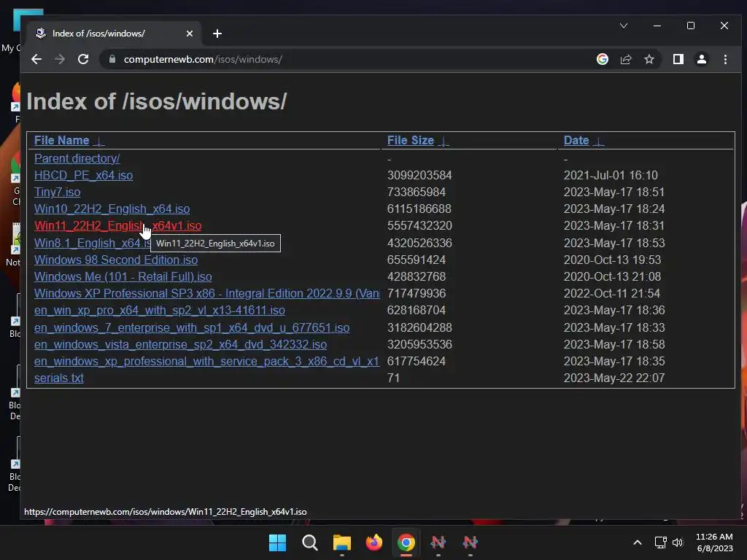This screenshot has width=747, height=560.
Task: Click file size 5557432320
Action: (419, 226)
